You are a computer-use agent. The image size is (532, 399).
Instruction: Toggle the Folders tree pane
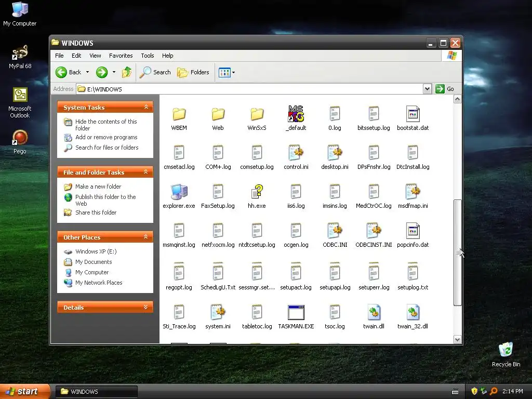[193, 72]
